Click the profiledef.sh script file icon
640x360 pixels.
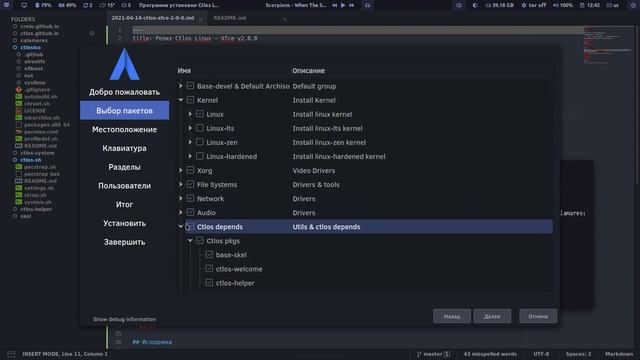tap(18, 139)
